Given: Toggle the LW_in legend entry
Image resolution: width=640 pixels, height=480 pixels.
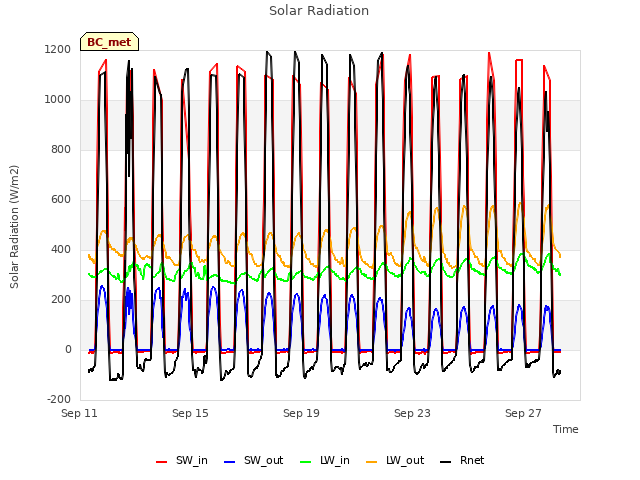Looking at the screenshot, I should point(325,461).
